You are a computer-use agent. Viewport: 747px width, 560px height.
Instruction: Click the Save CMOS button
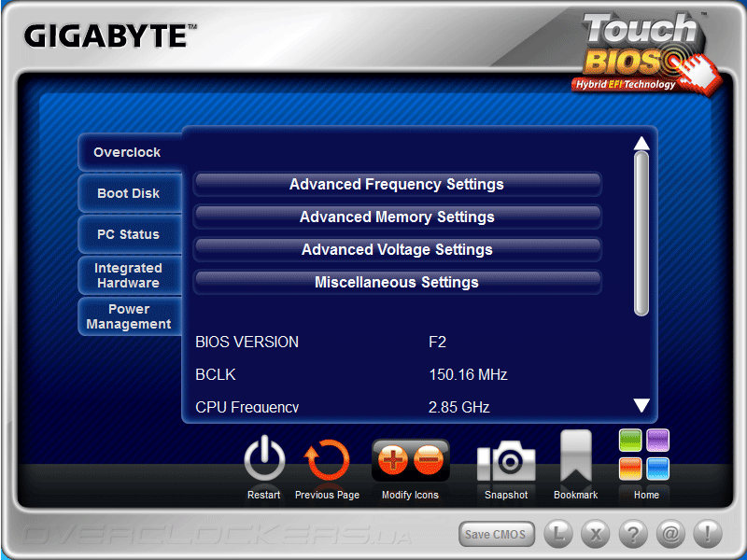click(x=497, y=534)
